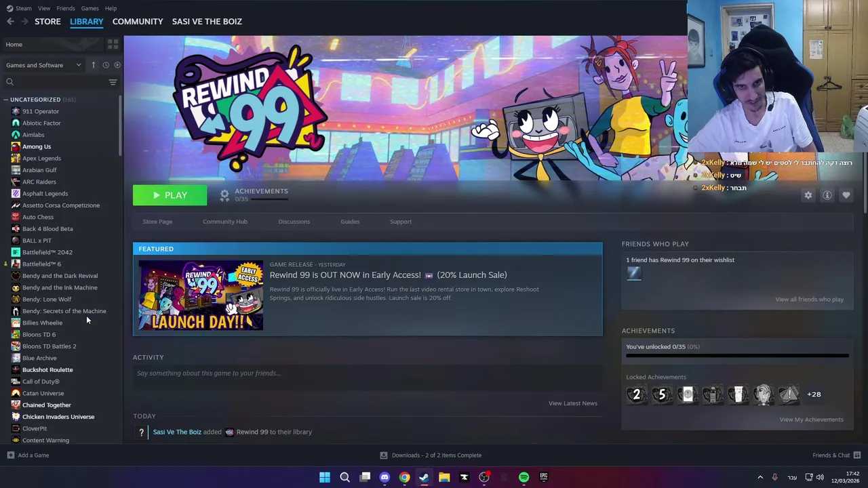Open the Home button in library sidebar

click(52, 44)
